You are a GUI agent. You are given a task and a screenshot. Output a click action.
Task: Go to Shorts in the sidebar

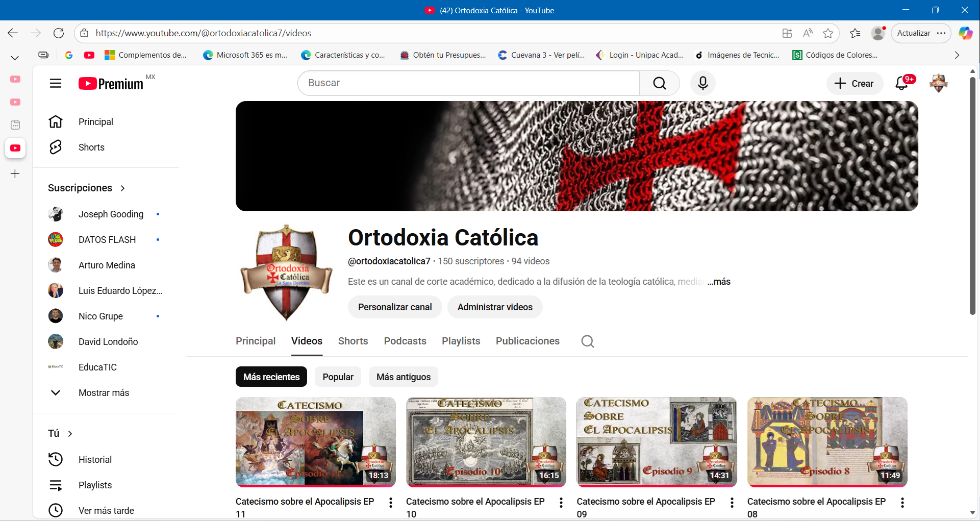pyautogui.click(x=91, y=147)
